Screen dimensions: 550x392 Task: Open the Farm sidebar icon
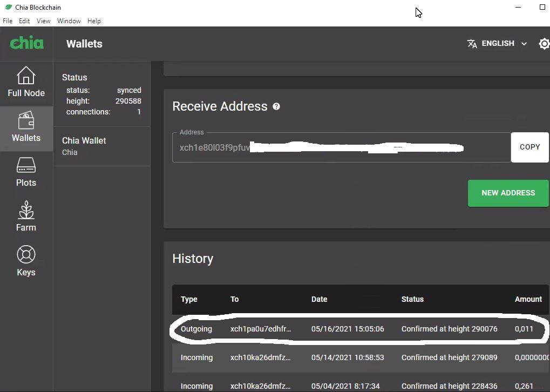click(26, 217)
